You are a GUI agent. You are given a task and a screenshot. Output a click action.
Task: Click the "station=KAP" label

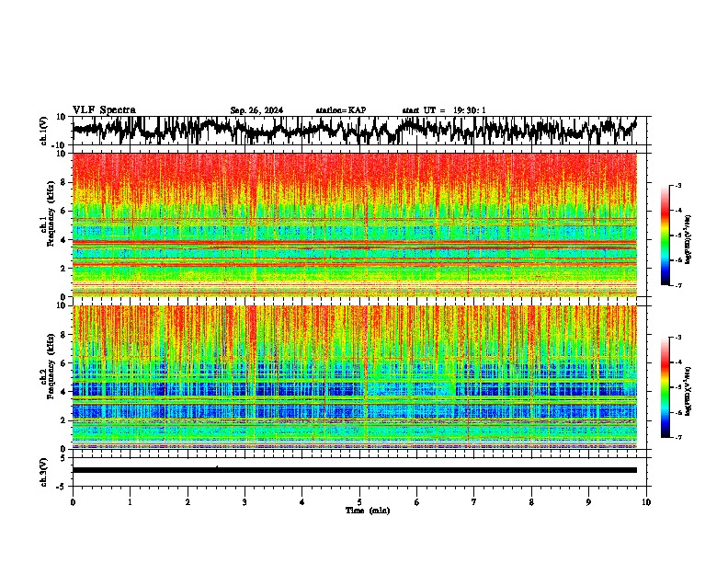(341, 110)
